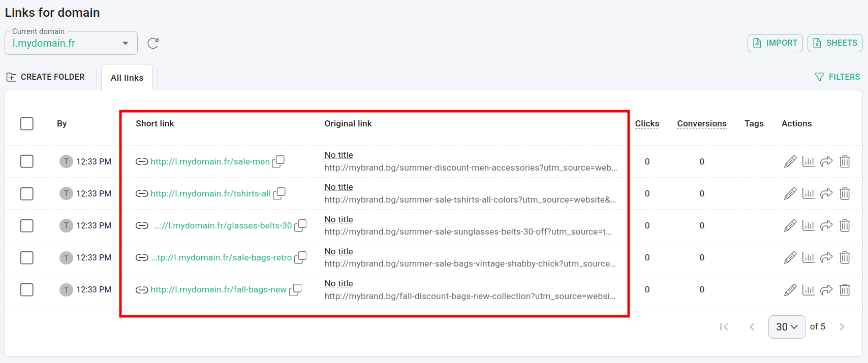
Task: Open the tshirts-all short link
Action: tap(210, 193)
